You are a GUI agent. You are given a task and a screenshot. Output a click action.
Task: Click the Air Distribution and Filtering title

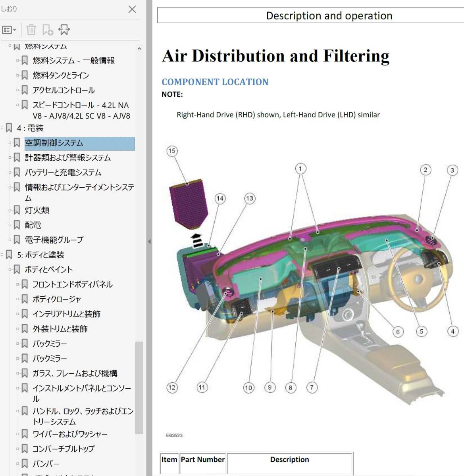click(276, 56)
